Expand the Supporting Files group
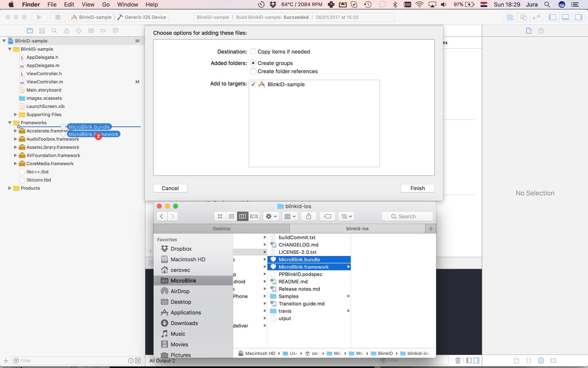 pyautogui.click(x=16, y=114)
